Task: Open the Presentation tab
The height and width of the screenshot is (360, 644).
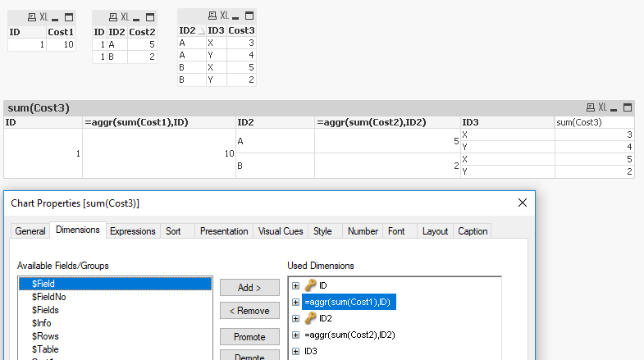Action: click(x=224, y=231)
